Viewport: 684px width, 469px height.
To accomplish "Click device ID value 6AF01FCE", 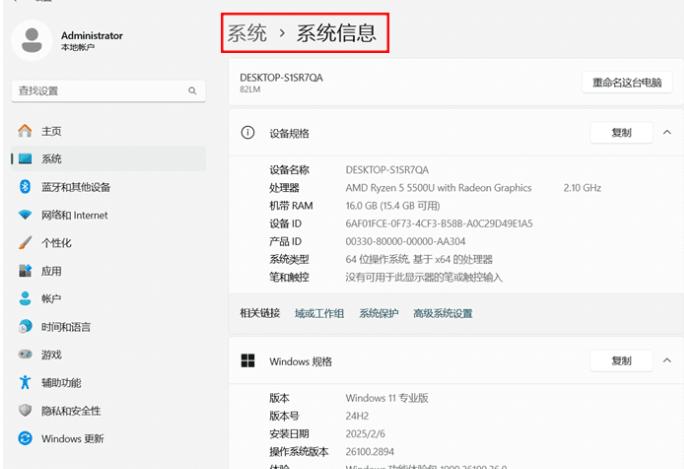I will click(x=439, y=223).
